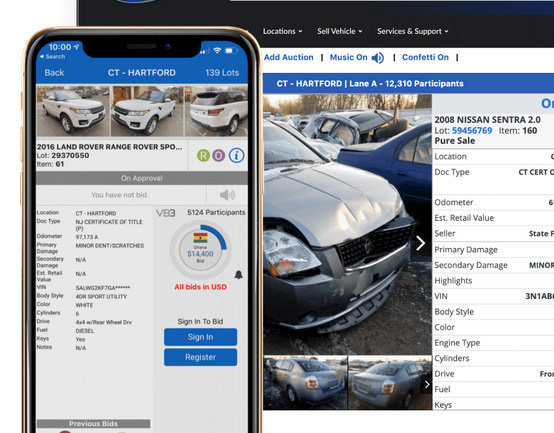Click the VIN row in desktop details
This screenshot has width=554, height=433.
click(493, 296)
